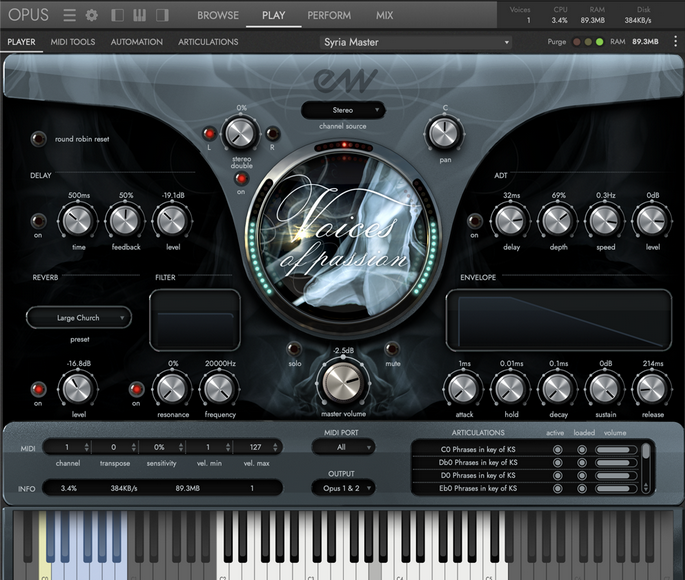685x580 pixels.
Task: Adjust volume slider for C0 Phrases
Action: tap(616, 449)
